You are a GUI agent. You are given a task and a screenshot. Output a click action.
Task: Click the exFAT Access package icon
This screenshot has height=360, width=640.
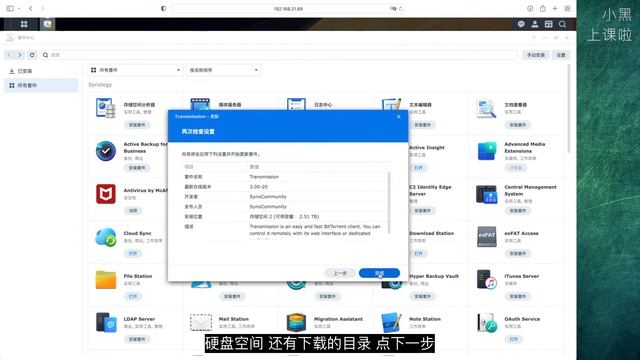487,237
